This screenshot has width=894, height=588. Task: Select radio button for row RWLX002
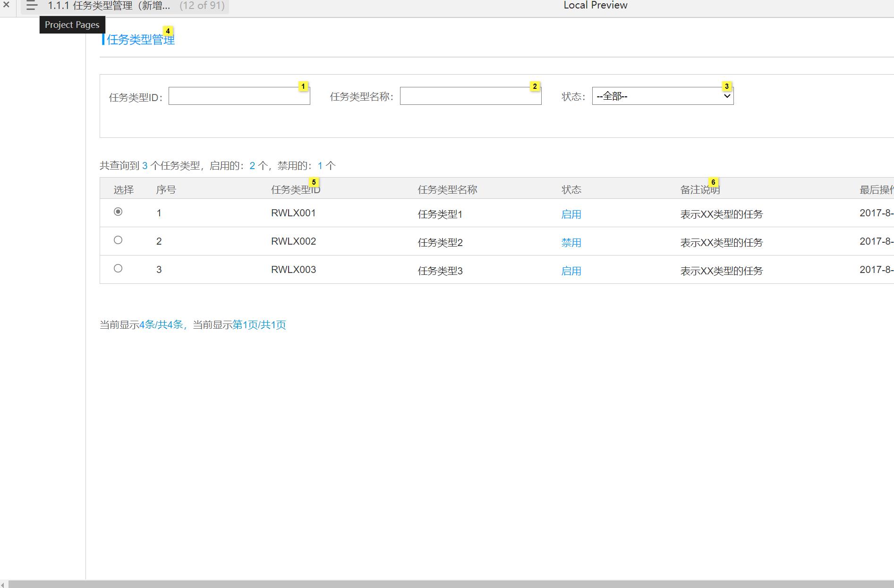point(118,240)
